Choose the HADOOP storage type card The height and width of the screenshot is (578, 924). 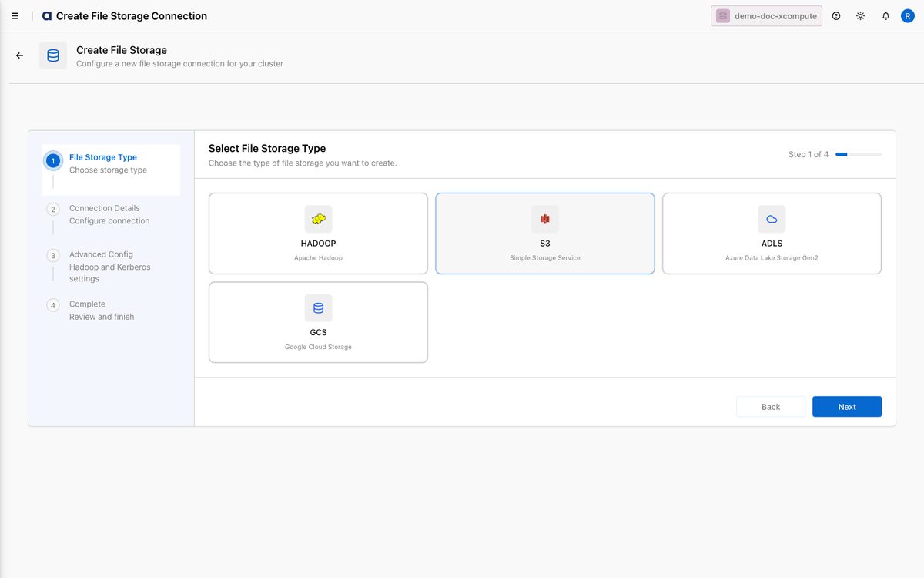318,234
